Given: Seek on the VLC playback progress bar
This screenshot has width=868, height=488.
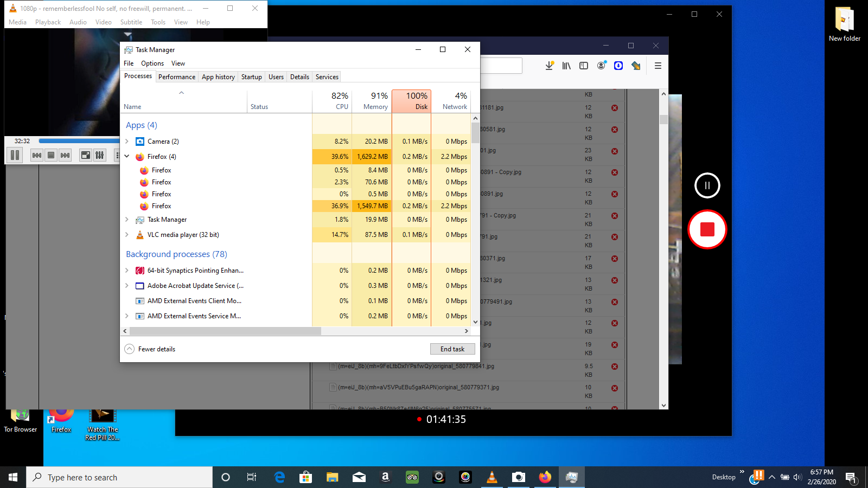Looking at the screenshot, I should coord(79,141).
